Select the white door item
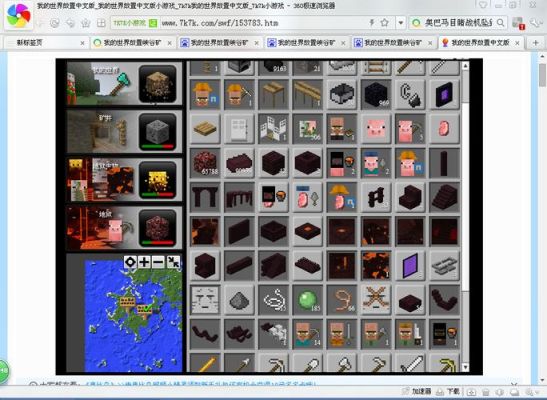This screenshot has width=547, height=400. click(x=239, y=129)
